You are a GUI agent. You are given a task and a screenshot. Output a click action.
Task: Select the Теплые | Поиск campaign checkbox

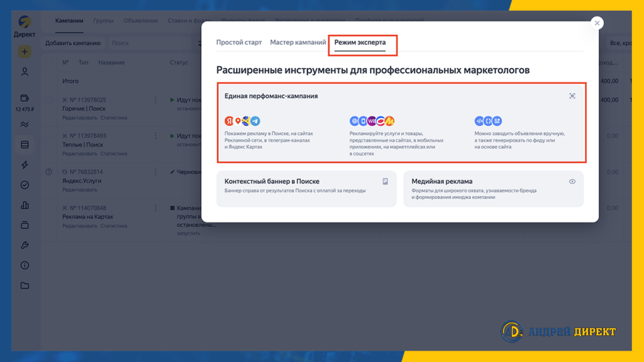(x=49, y=136)
